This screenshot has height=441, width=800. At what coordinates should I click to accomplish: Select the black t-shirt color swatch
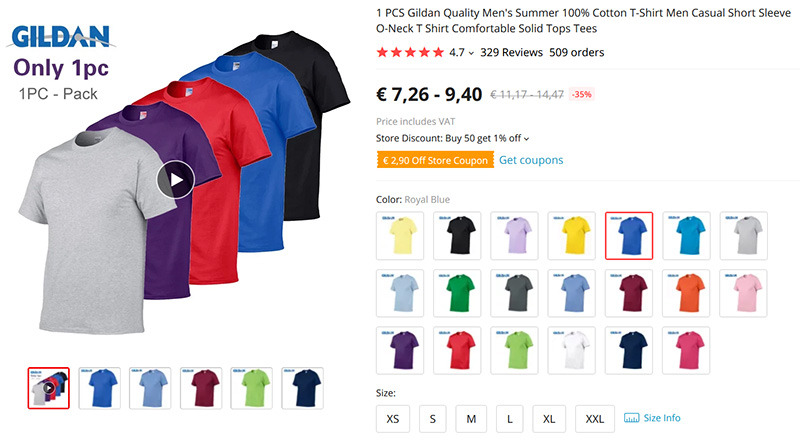pyautogui.click(x=457, y=236)
